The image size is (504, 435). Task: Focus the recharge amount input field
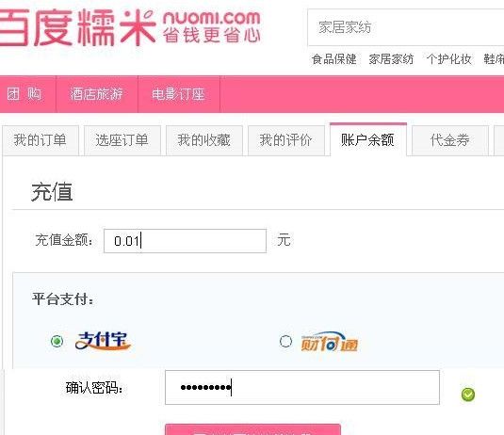coord(186,241)
